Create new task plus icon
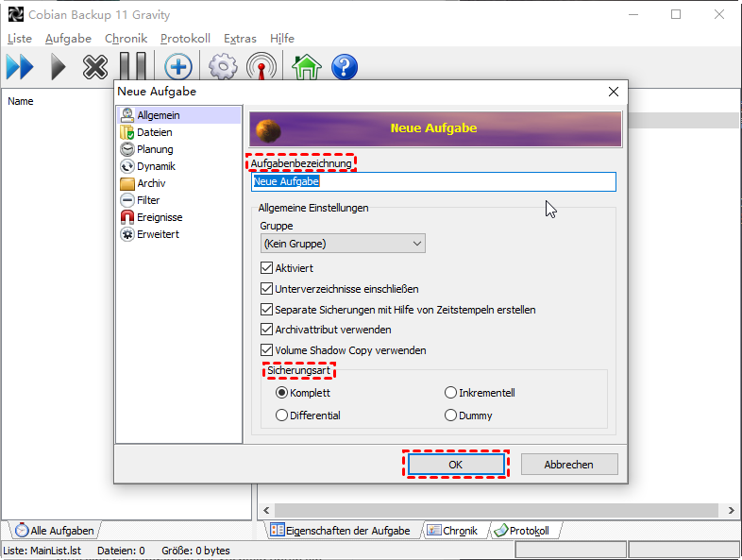Image resolution: width=742 pixels, height=560 pixels. [x=177, y=67]
